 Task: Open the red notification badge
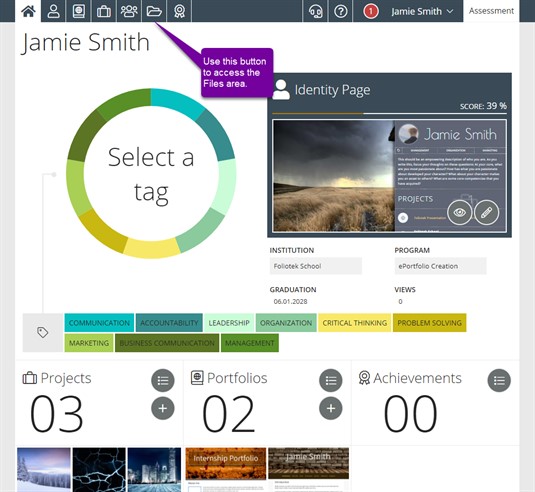click(371, 11)
